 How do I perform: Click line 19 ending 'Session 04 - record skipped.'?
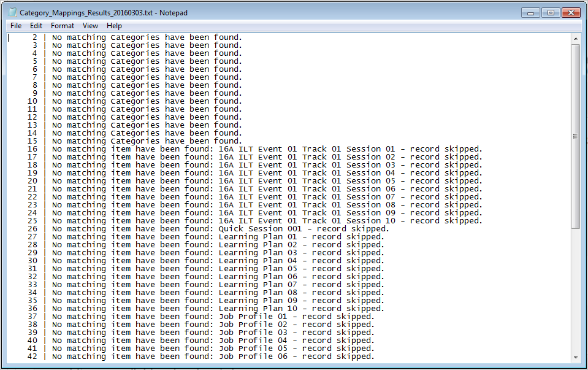(254, 173)
